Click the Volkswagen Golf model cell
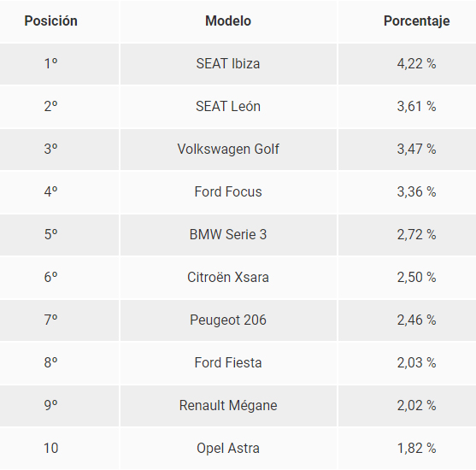The image size is (476, 470). 228,149
